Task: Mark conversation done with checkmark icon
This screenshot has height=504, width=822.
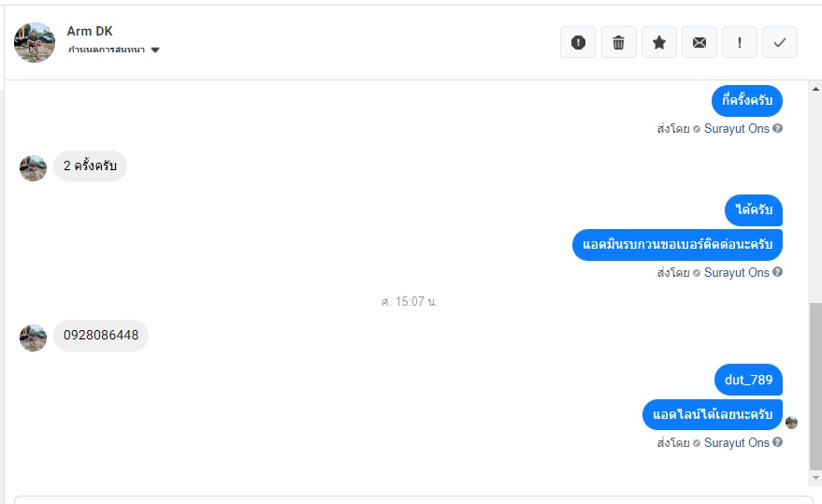Action: [780, 42]
